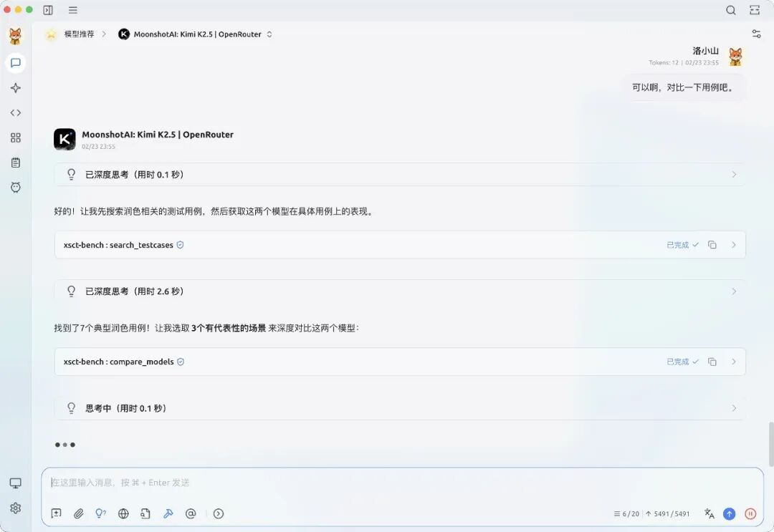The height and width of the screenshot is (532, 774).
Task: Open the @ model mention icon
Action: pyautogui.click(x=191, y=513)
